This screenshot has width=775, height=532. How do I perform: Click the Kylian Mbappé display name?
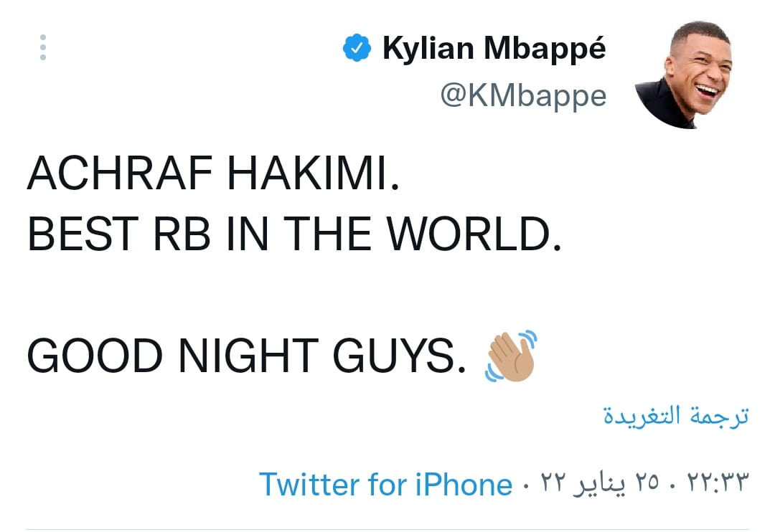(x=494, y=49)
